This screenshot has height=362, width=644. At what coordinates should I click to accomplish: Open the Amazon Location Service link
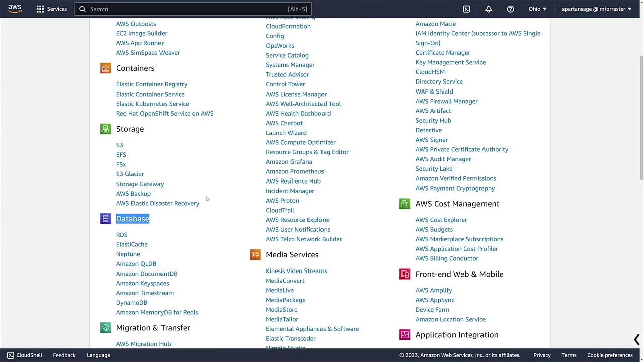[450, 319]
